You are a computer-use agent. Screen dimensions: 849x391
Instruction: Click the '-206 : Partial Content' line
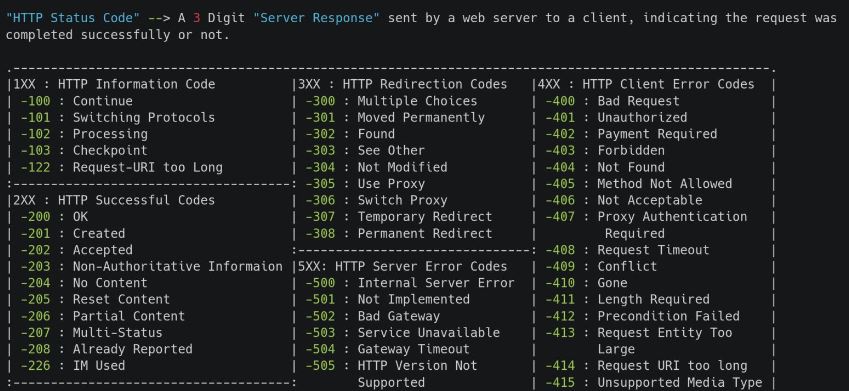coord(103,316)
